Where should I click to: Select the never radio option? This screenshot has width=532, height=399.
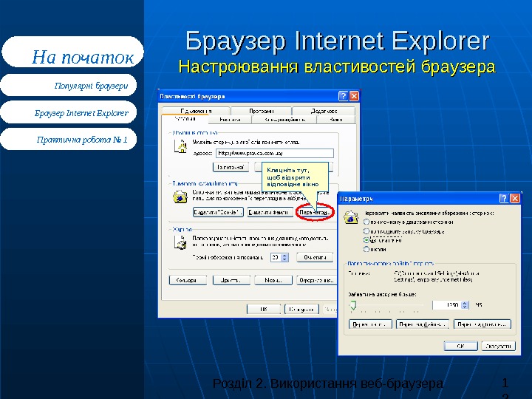366,250
